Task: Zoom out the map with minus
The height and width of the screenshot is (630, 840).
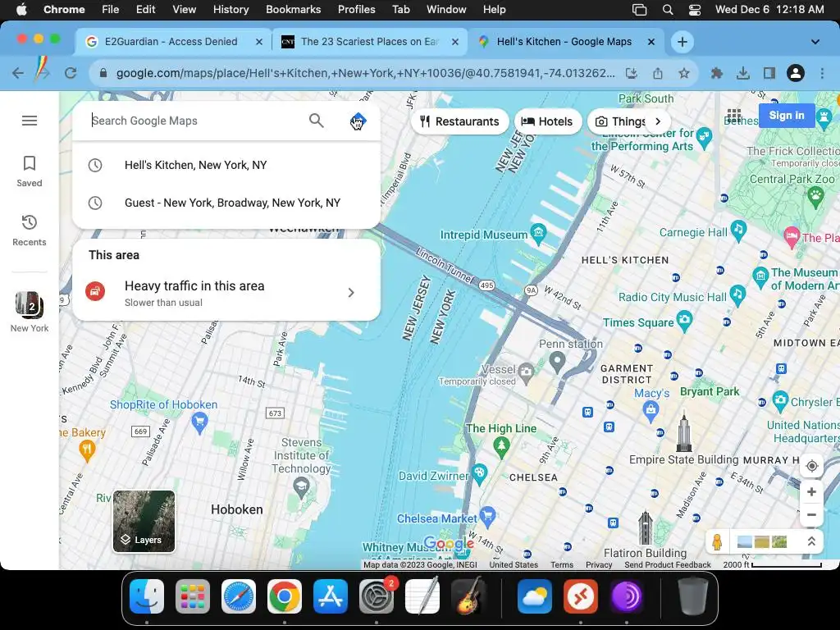Action: [x=811, y=515]
